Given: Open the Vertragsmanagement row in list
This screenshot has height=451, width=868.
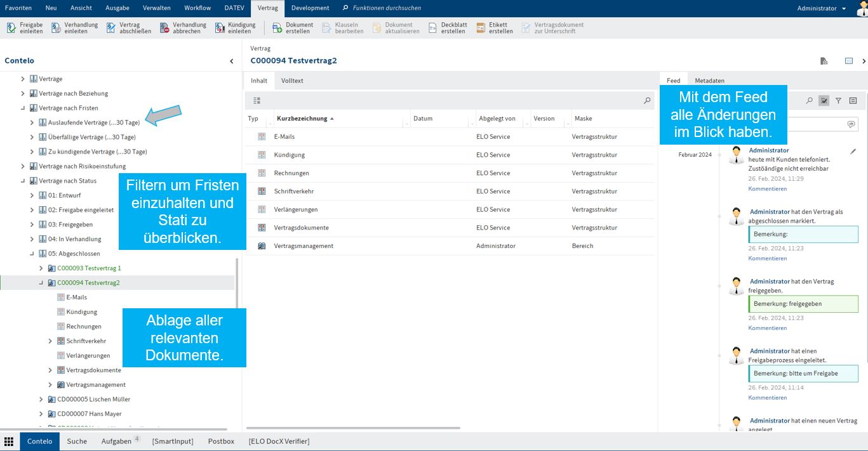Looking at the screenshot, I should 450,246.
